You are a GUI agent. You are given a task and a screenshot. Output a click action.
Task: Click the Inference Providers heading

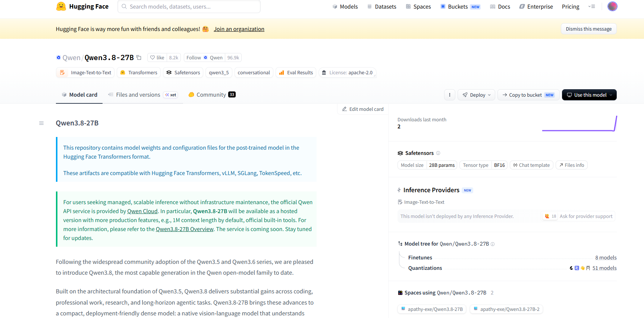click(x=431, y=190)
